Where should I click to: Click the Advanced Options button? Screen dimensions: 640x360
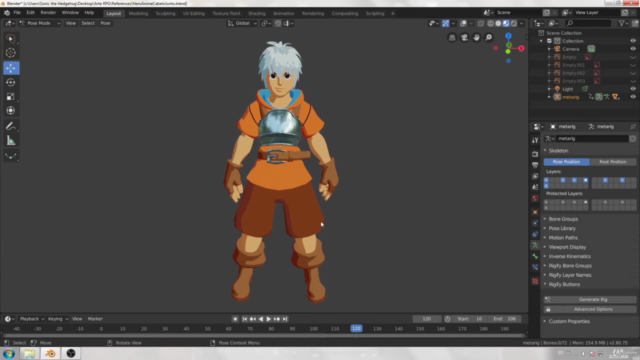click(x=590, y=309)
